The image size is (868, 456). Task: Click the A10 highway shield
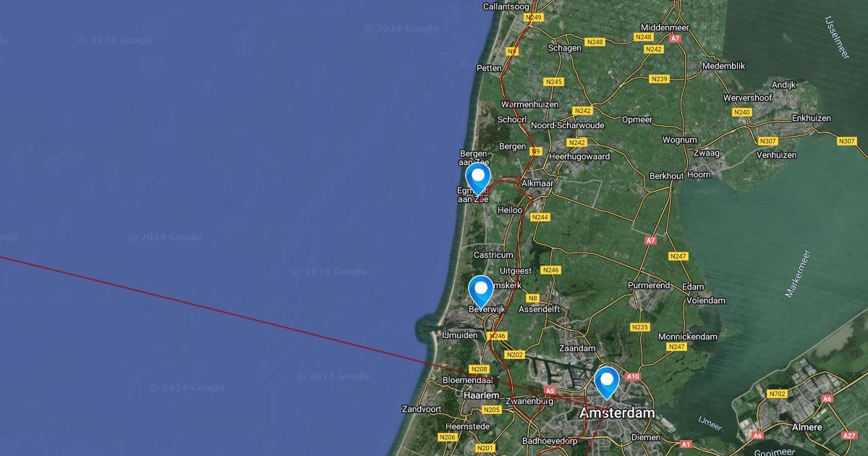(633, 376)
